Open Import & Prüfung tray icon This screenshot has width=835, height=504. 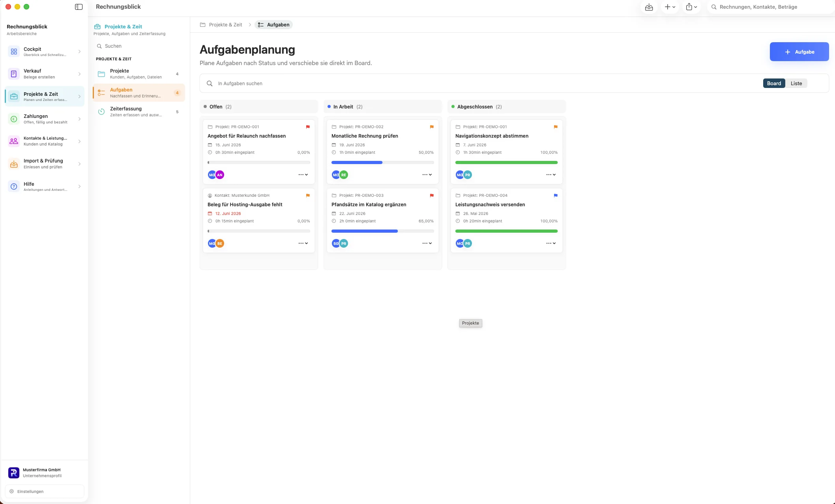click(14, 164)
